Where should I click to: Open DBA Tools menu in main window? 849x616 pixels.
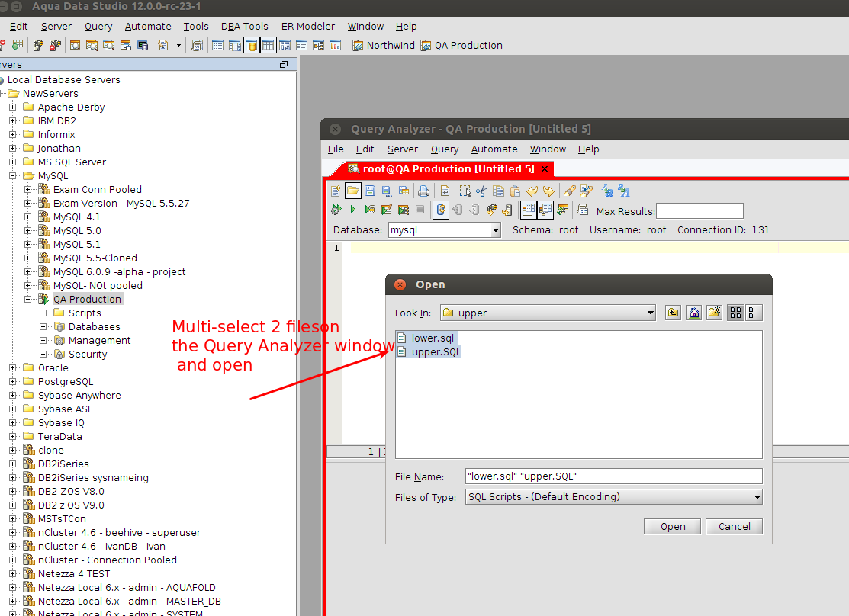244,27
